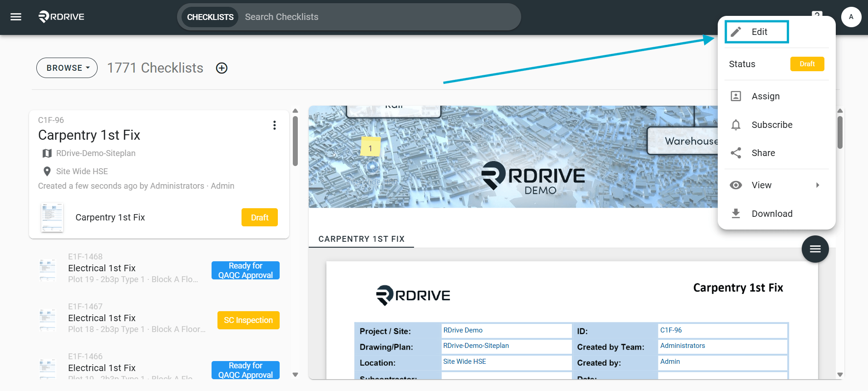The image size is (868, 391).
Task: Click the Share icon in menu
Action: pyautogui.click(x=736, y=153)
